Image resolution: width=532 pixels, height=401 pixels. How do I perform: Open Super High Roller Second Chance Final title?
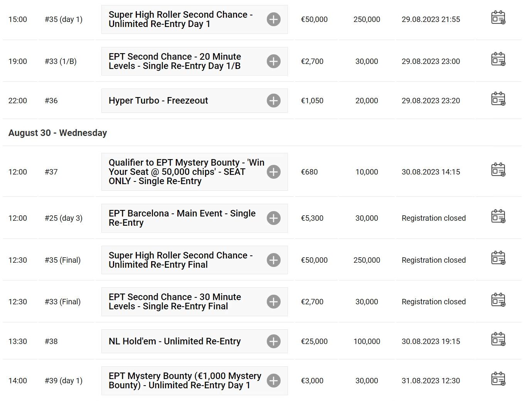(180, 260)
